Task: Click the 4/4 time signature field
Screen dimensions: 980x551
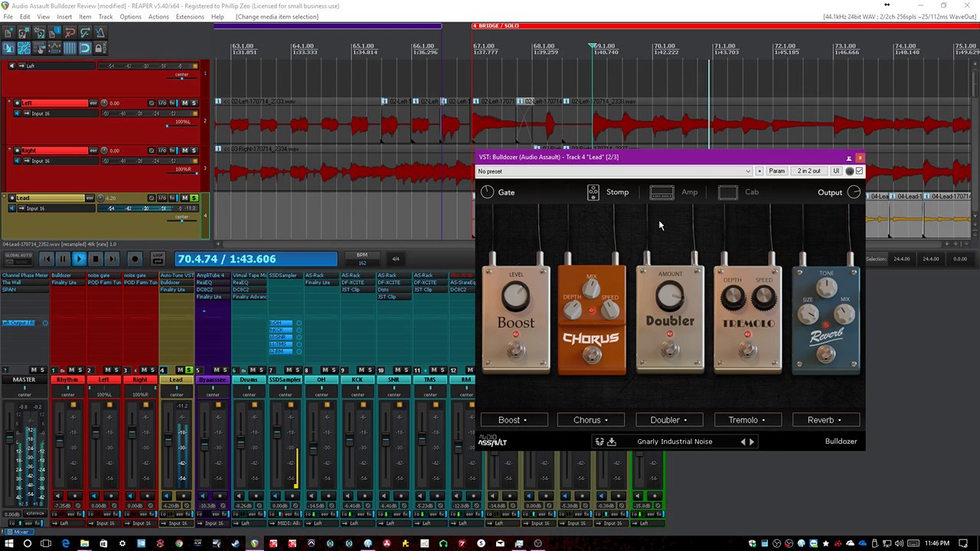Action: (396, 259)
